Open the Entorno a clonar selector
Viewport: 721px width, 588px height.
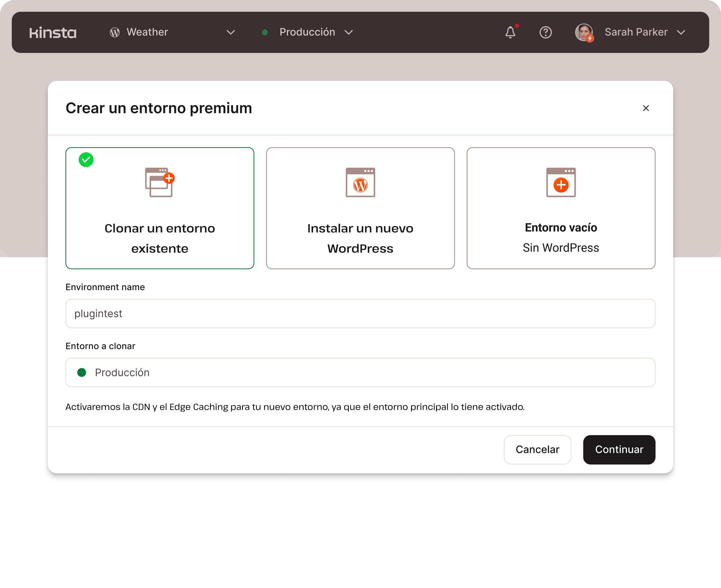click(360, 372)
